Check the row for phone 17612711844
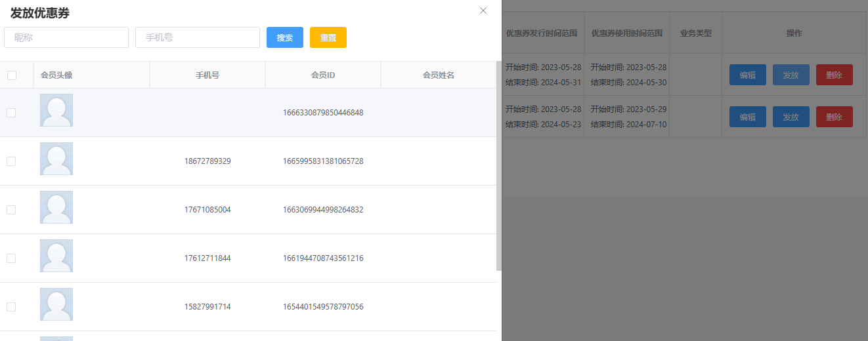Viewport: 868px width, 341px height. tap(11, 258)
